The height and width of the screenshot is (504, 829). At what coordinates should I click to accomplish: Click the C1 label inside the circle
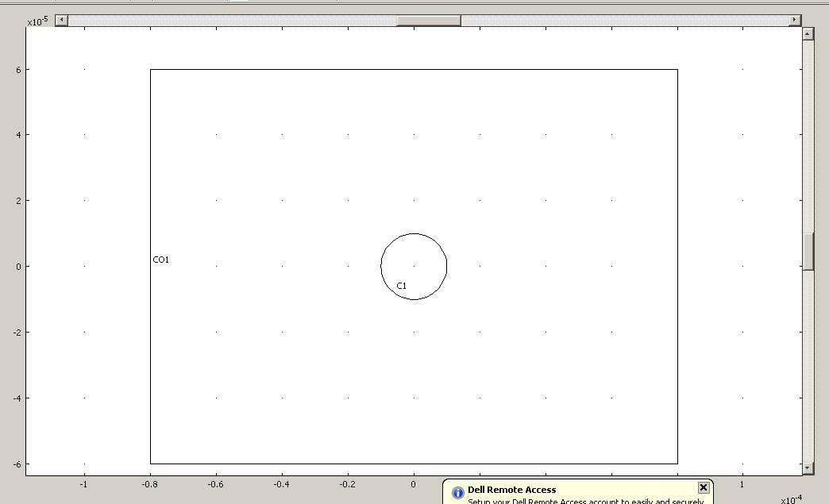click(402, 286)
